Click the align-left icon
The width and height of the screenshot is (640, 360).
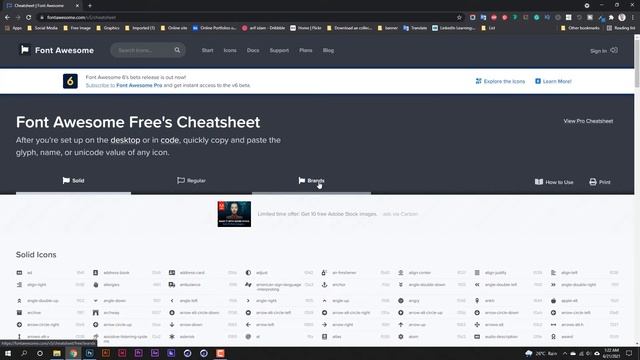click(x=553, y=273)
